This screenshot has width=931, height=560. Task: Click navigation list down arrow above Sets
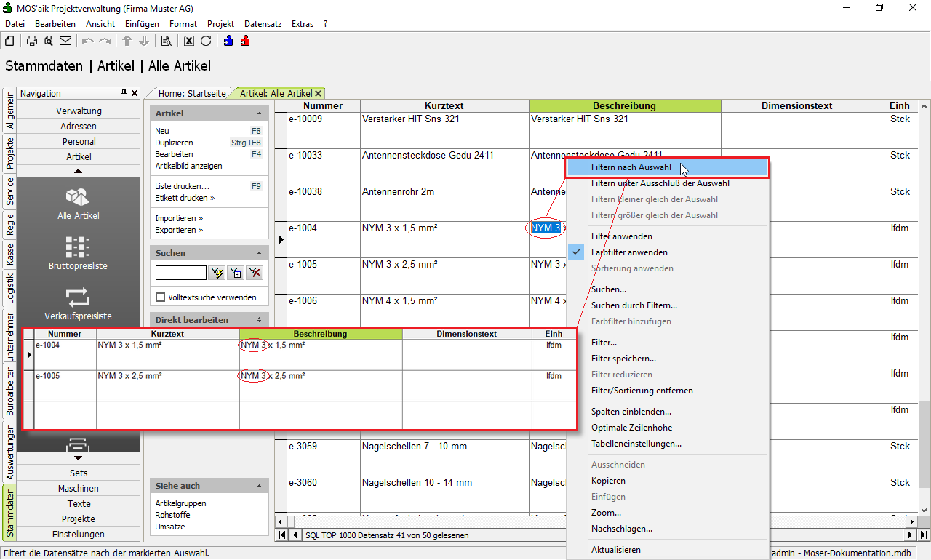pyautogui.click(x=79, y=458)
